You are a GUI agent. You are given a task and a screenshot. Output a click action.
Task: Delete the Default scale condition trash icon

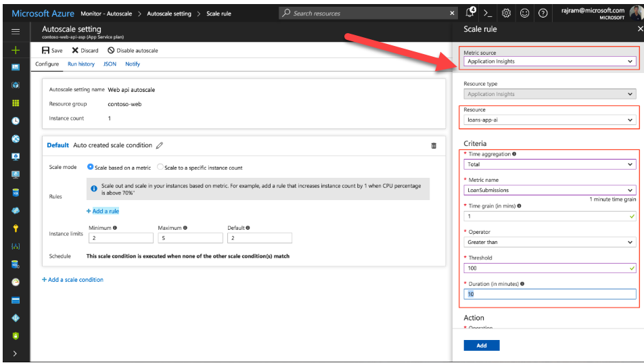[434, 146]
